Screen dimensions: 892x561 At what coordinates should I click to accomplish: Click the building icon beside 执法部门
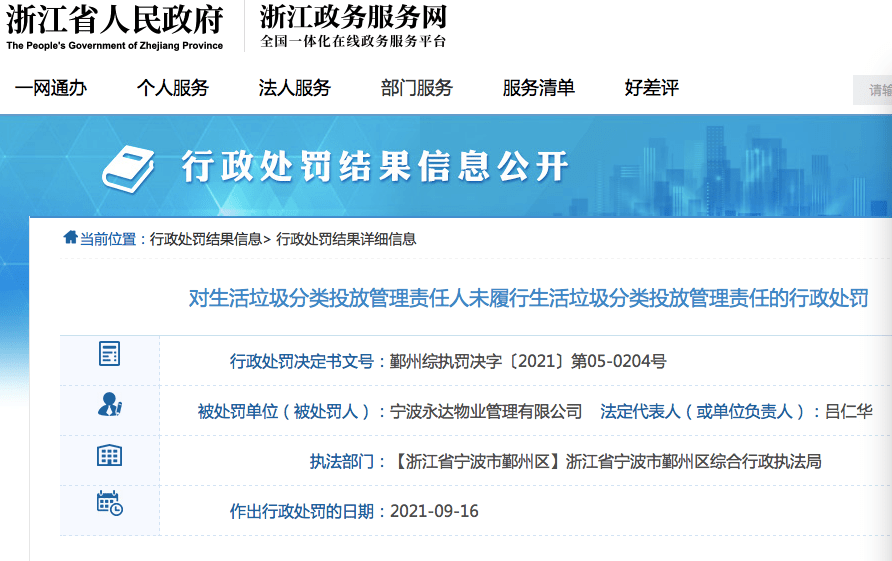click(109, 456)
